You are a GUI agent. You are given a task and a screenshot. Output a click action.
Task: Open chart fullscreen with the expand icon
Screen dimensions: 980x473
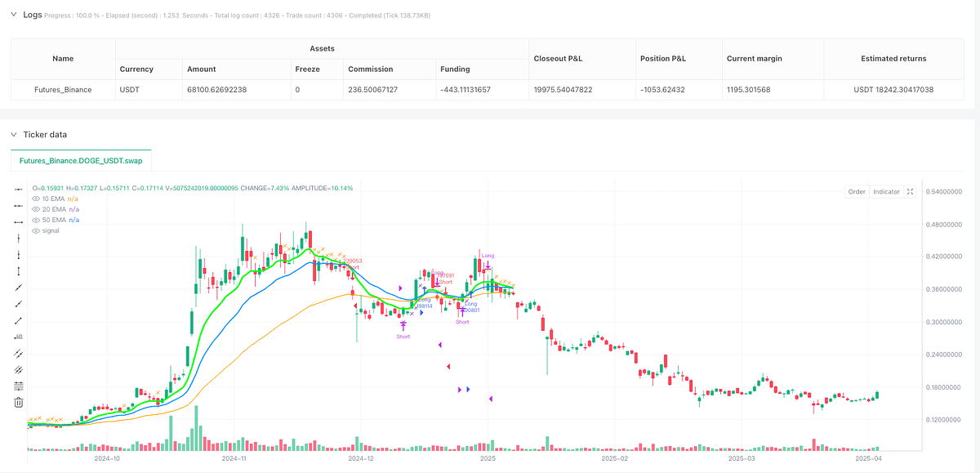(x=910, y=191)
